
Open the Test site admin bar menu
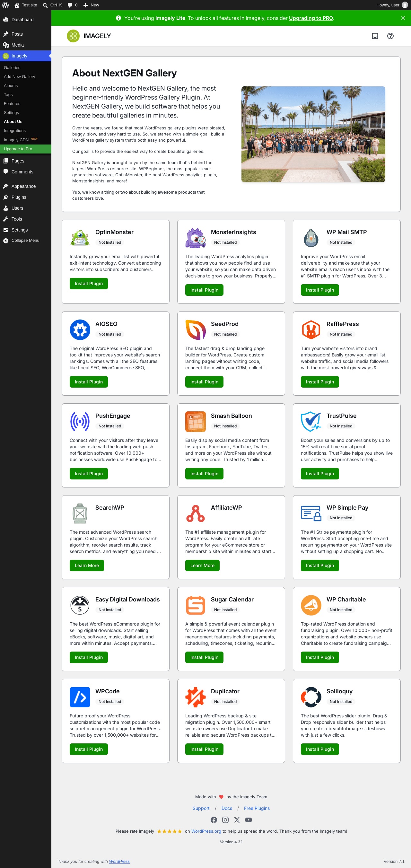coord(26,5)
